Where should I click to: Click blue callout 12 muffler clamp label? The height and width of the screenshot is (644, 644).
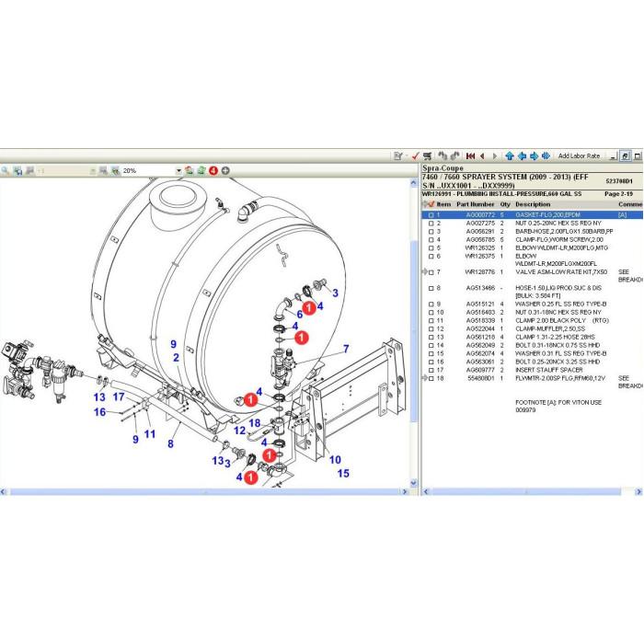(x=239, y=431)
